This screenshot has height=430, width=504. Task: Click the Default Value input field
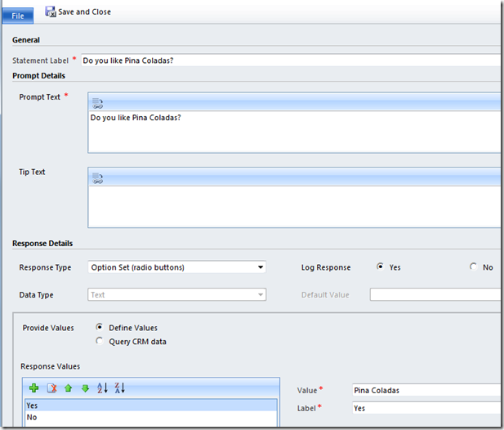(435, 294)
